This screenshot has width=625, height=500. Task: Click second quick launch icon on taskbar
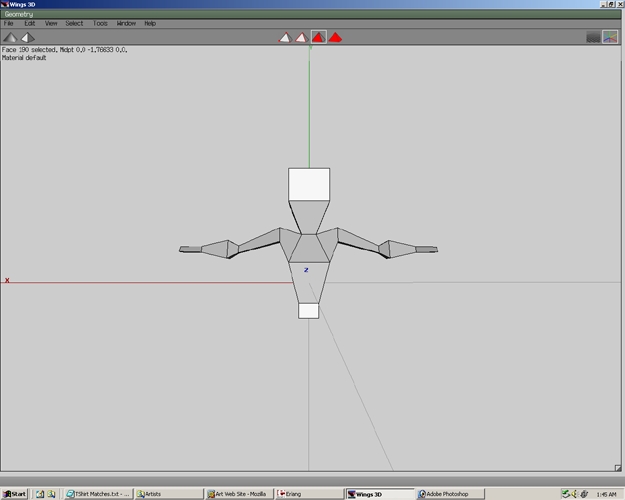pyautogui.click(x=51, y=494)
